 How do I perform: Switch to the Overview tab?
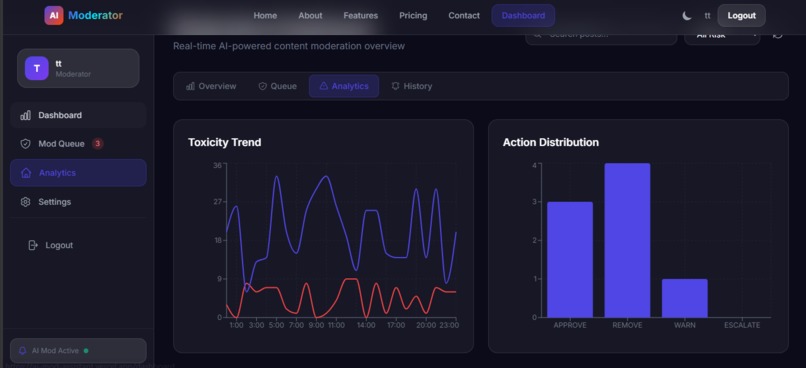coord(211,86)
